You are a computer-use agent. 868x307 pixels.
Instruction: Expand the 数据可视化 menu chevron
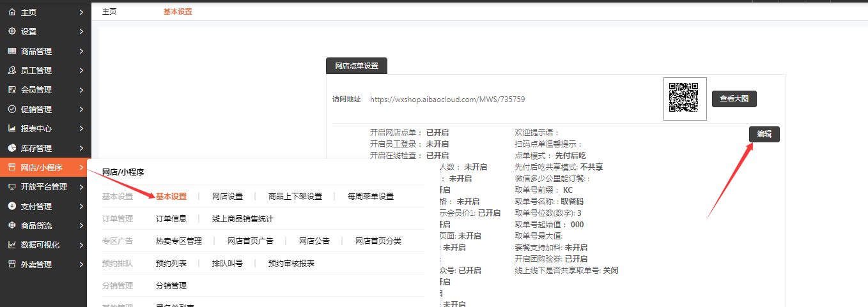81,245
